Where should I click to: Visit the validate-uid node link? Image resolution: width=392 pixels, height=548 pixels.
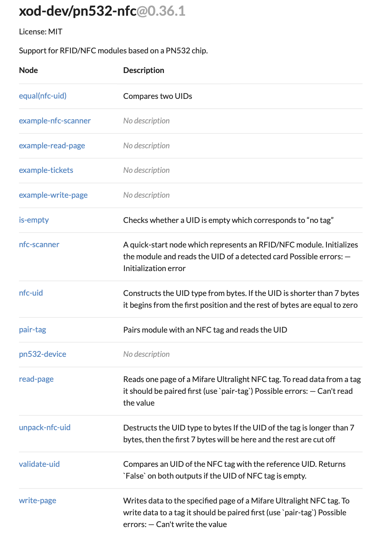tap(39, 464)
